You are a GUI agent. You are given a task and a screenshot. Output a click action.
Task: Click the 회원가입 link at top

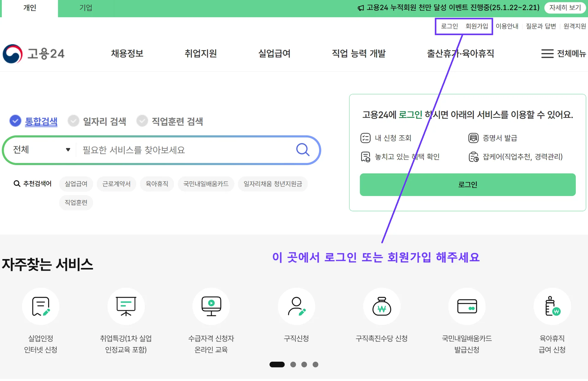[x=477, y=26]
